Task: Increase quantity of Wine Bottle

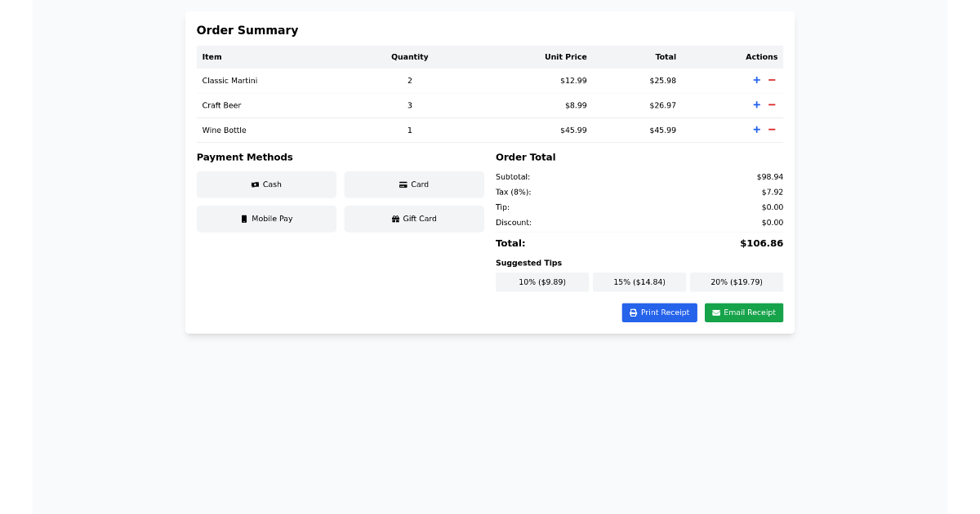Action: pyautogui.click(x=756, y=129)
